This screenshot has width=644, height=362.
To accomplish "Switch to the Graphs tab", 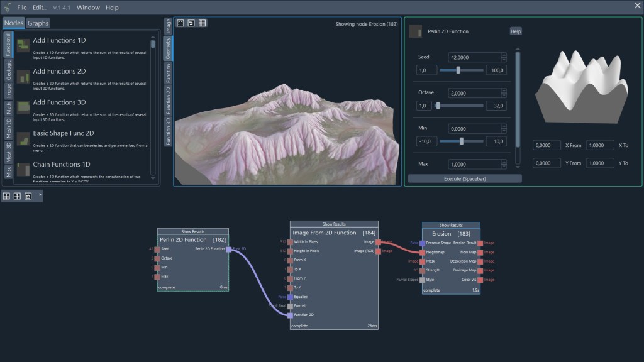I will tap(38, 23).
